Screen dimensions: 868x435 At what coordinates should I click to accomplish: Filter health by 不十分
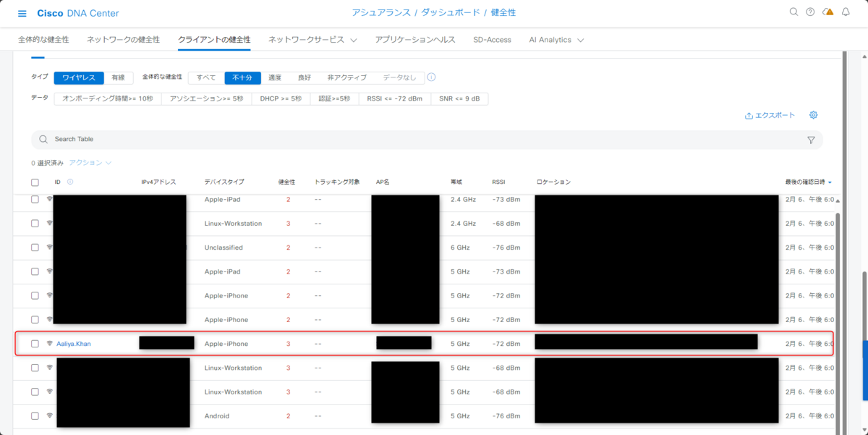[242, 77]
